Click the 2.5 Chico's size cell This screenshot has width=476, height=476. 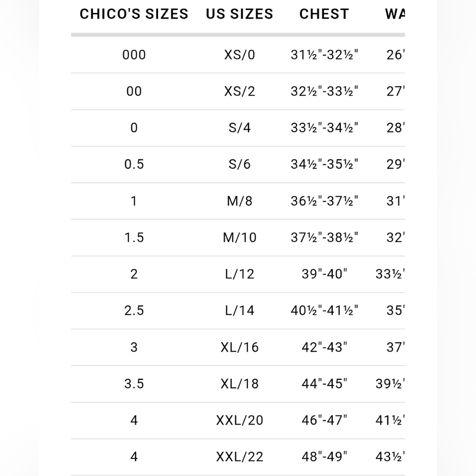click(x=134, y=310)
